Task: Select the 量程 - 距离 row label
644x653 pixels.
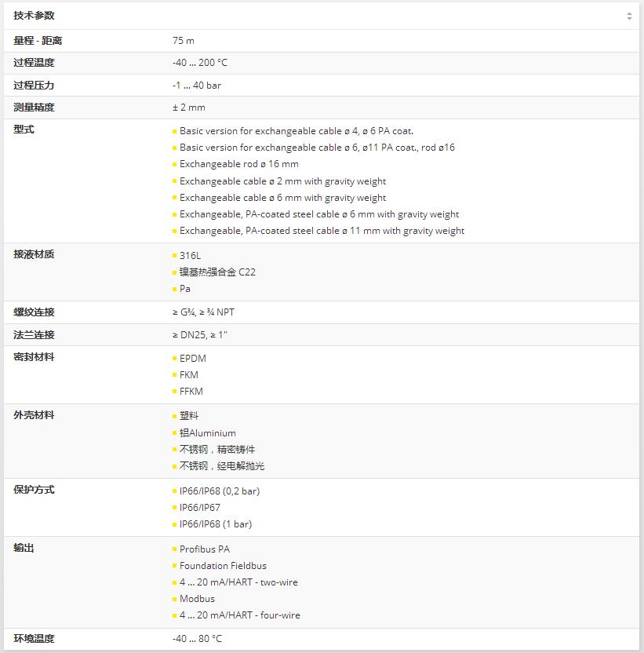Action: (x=38, y=41)
